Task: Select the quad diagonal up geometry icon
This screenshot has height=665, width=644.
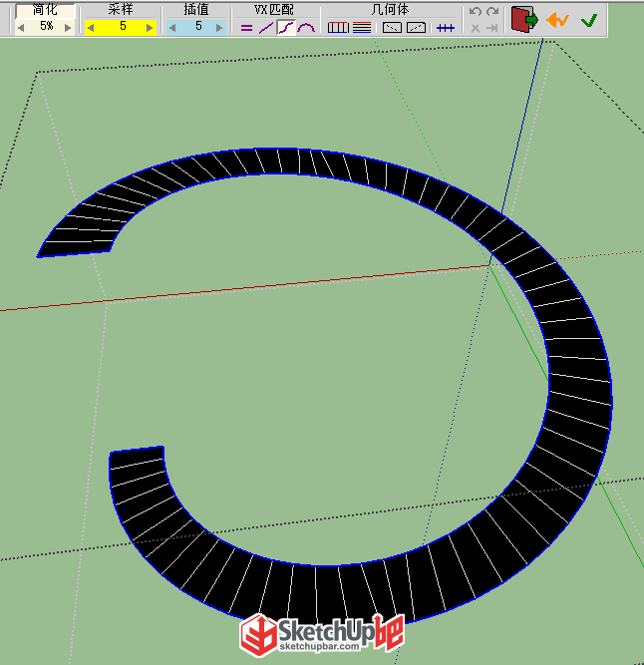Action: pyautogui.click(x=416, y=28)
